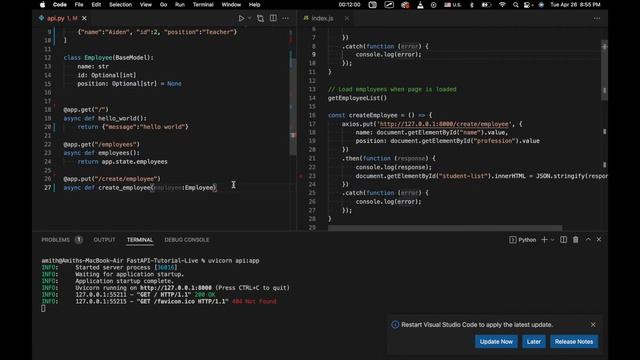Kill terminal with the trash icon
The height and width of the screenshot is (360, 640).
(x=576, y=240)
